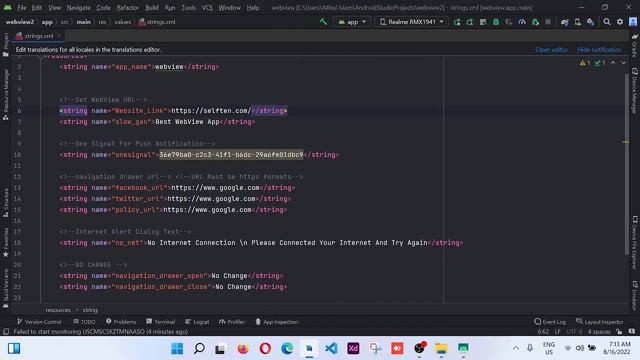The width and height of the screenshot is (640, 360).
Task: Click the editor vertical scrollbar
Action: coord(626,163)
